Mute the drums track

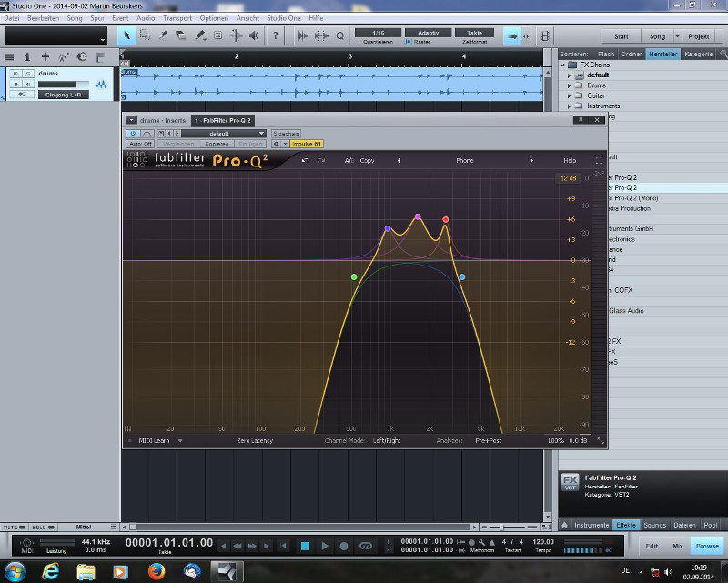pos(15,74)
